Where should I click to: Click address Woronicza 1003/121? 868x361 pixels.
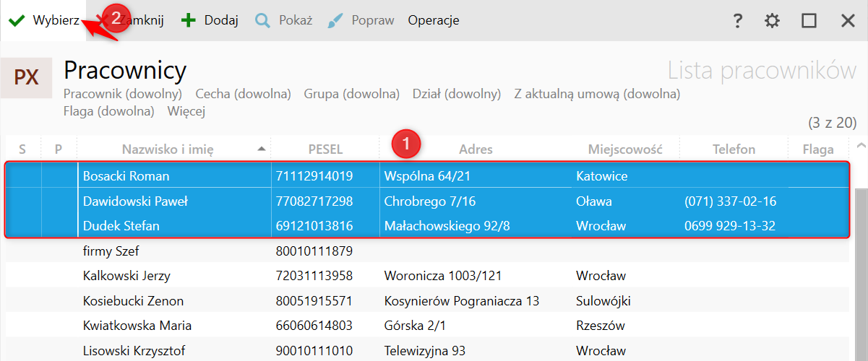(443, 276)
